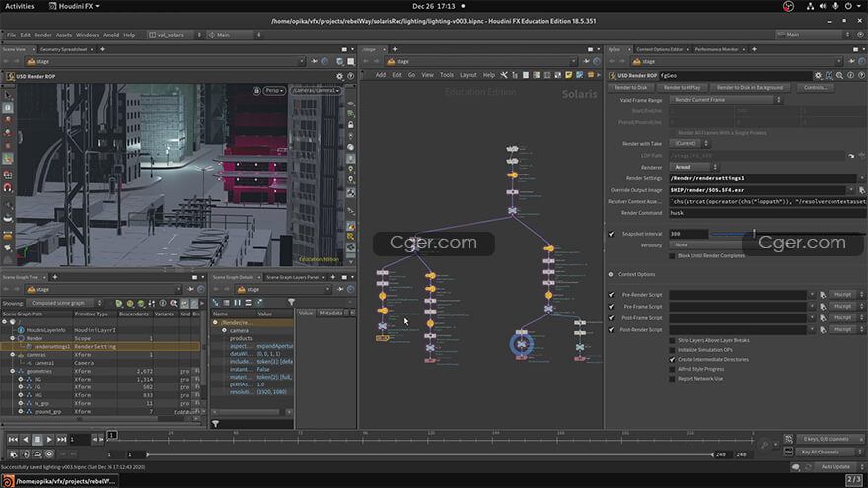Click the Snapshot Interval slider
This screenshot has height=488, width=868.
pos(787,234)
